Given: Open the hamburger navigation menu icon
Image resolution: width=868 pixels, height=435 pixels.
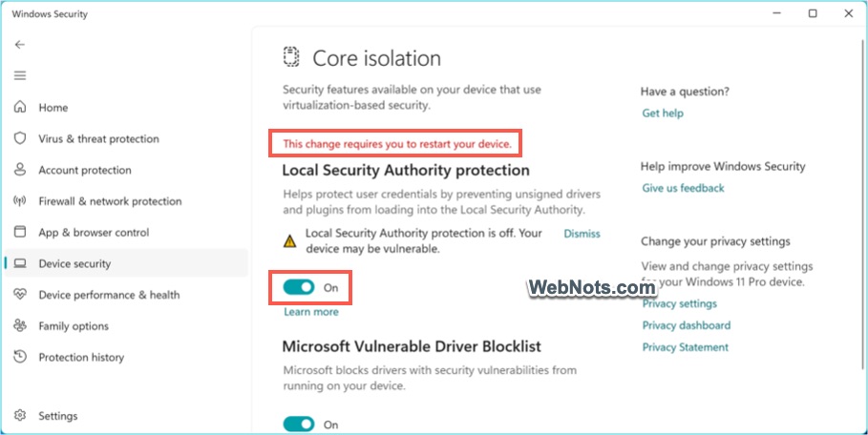Looking at the screenshot, I should 20,75.
